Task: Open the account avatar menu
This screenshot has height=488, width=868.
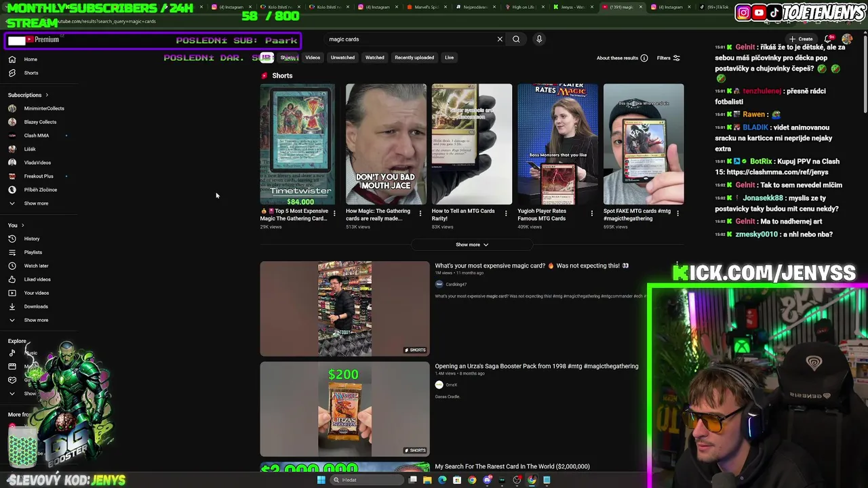Action: click(x=847, y=39)
